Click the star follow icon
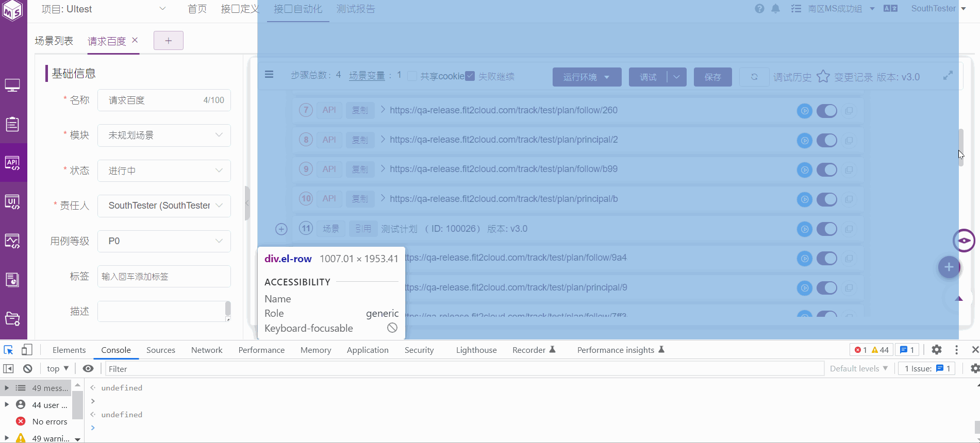Screen dimensions: 980x443 (x=823, y=76)
